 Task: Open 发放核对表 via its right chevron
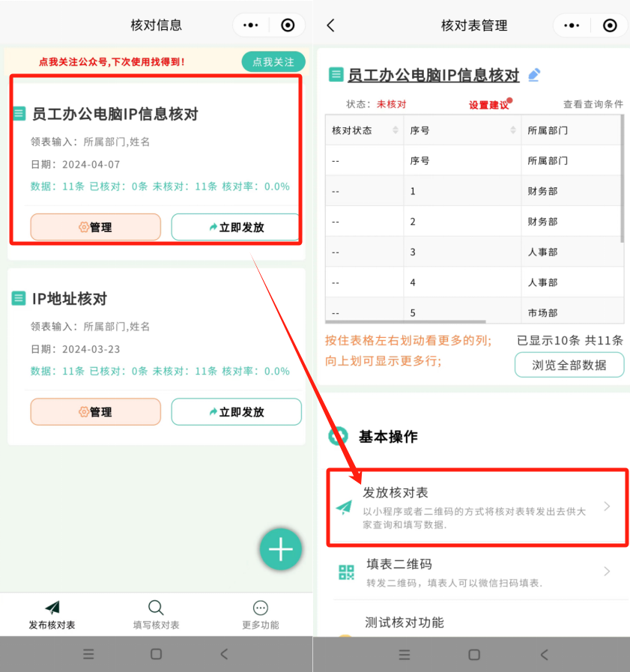pos(607,506)
